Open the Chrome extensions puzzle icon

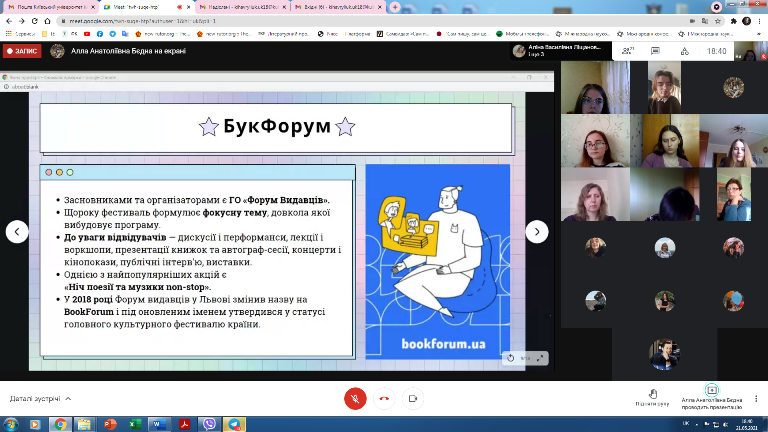[x=733, y=21]
